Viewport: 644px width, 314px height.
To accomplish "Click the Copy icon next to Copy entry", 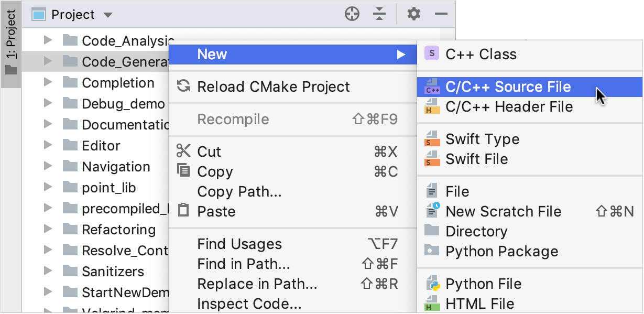I will pos(183,171).
